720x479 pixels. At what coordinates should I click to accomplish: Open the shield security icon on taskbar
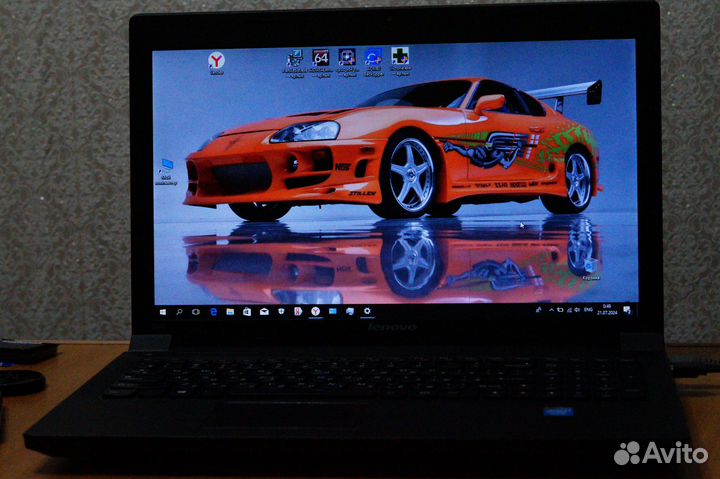[x=281, y=311]
